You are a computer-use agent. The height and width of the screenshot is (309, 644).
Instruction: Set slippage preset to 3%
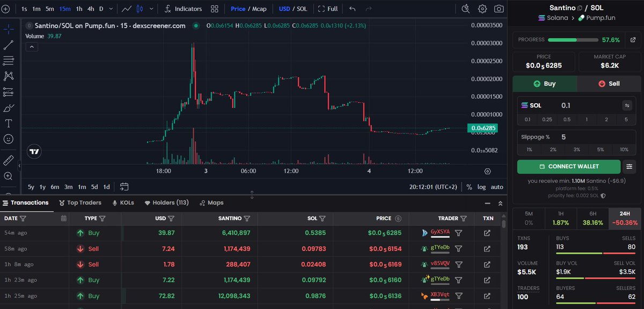tap(576, 149)
